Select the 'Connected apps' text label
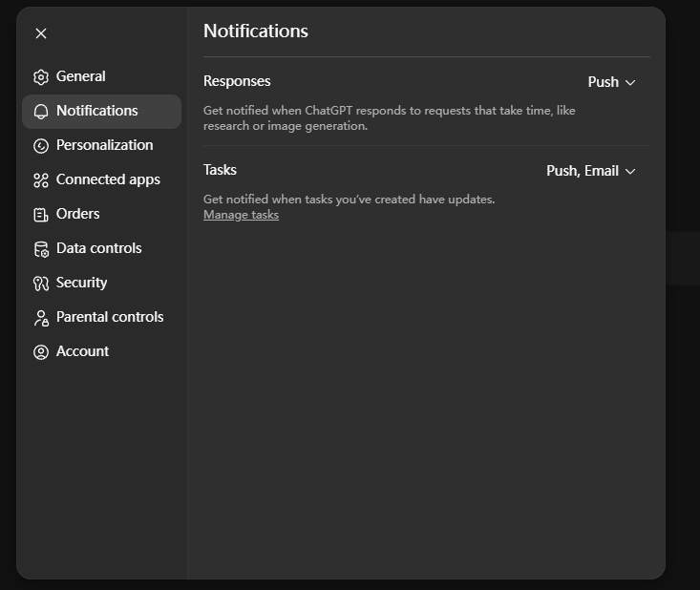This screenshot has height=590, width=700. (x=108, y=179)
